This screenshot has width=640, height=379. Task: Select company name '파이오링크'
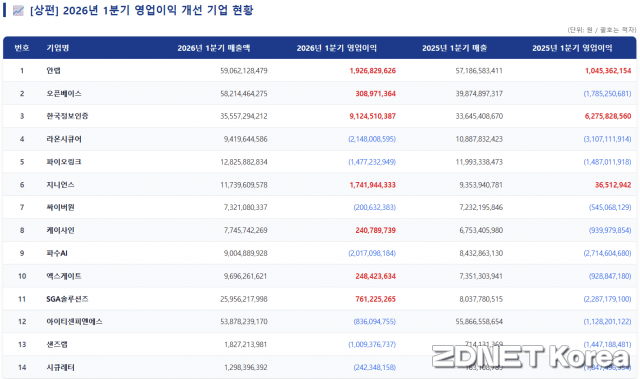click(64, 162)
